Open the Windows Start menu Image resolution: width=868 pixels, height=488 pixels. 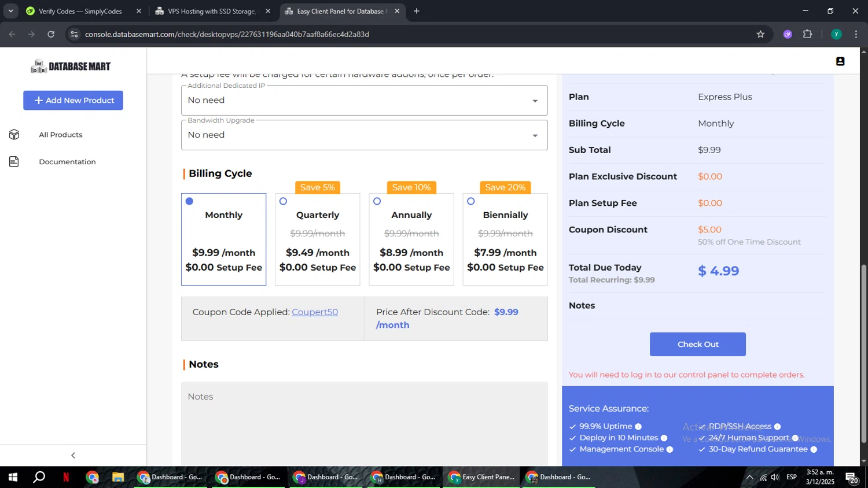coord(13,478)
